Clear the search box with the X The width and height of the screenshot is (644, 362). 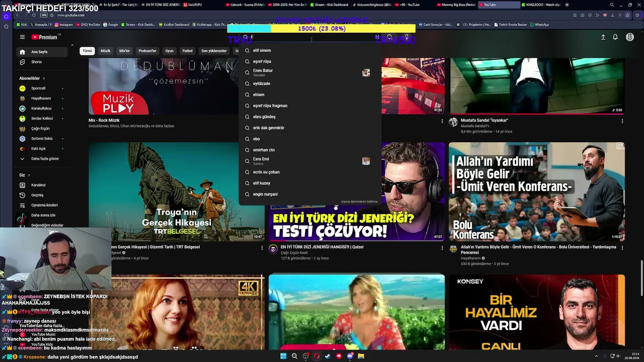click(x=377, y=37)
